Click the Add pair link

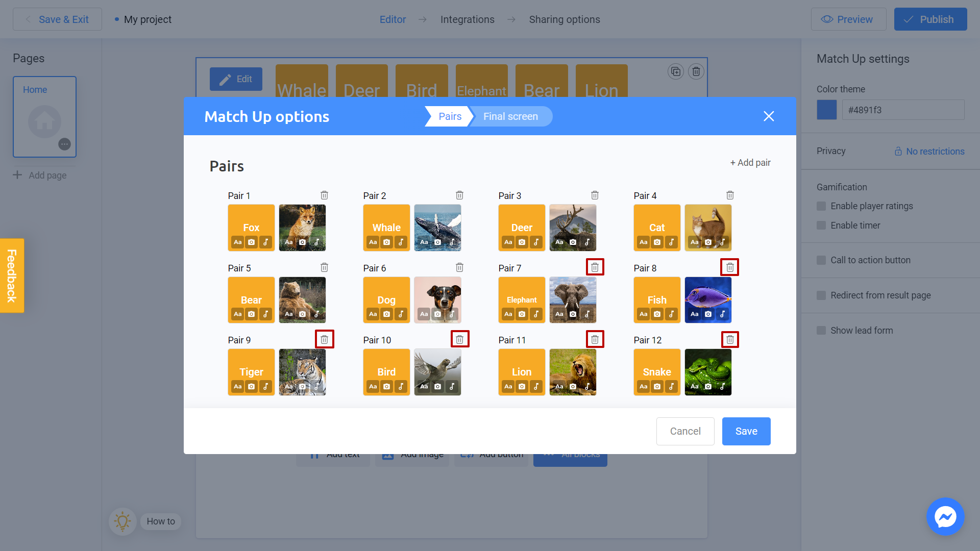pyautogui.click(x=750, y=163)
